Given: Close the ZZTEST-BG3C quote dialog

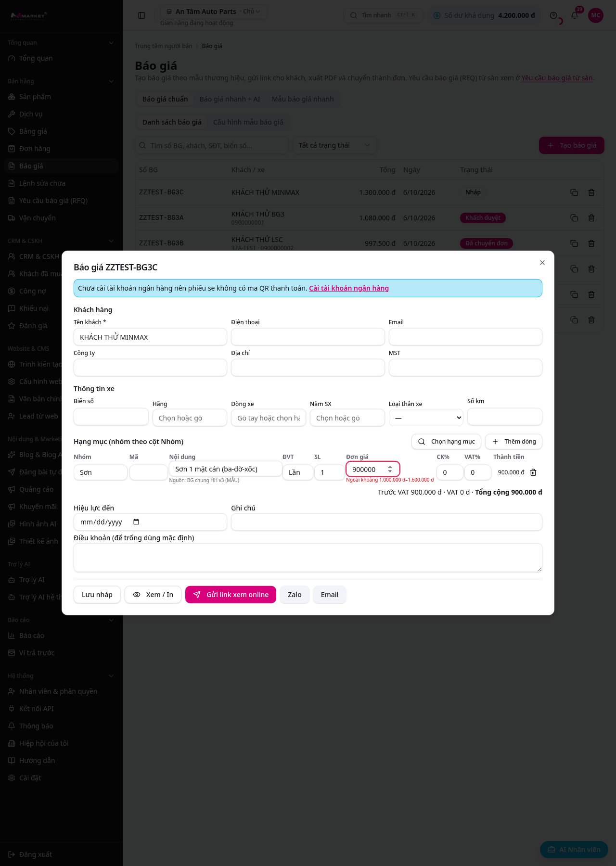Looking at the screenshot, I should (x=542, y=263).
